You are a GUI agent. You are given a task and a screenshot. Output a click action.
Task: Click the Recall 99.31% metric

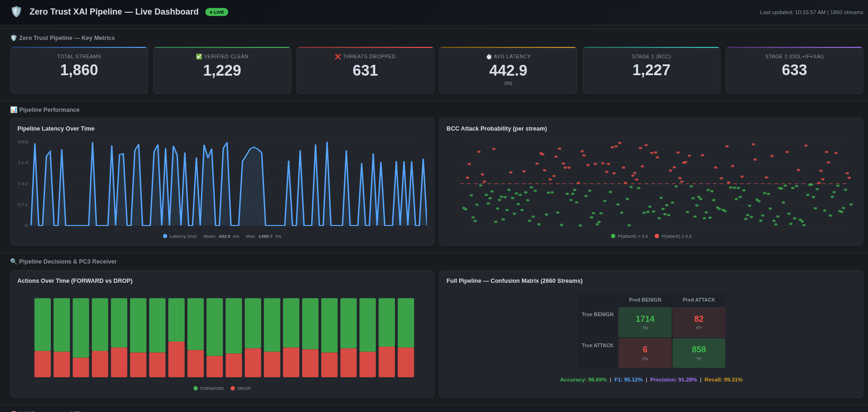coord(723,380)
